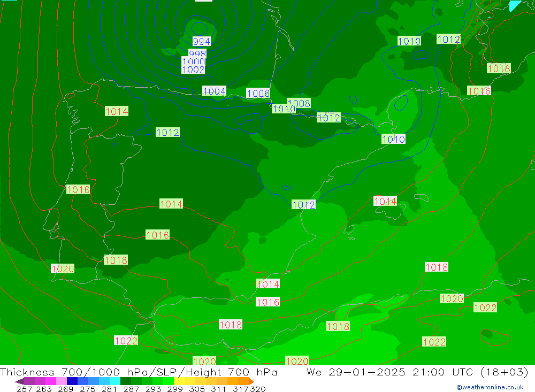
Task: Click the legend value 293
Action: pos(153,389)
